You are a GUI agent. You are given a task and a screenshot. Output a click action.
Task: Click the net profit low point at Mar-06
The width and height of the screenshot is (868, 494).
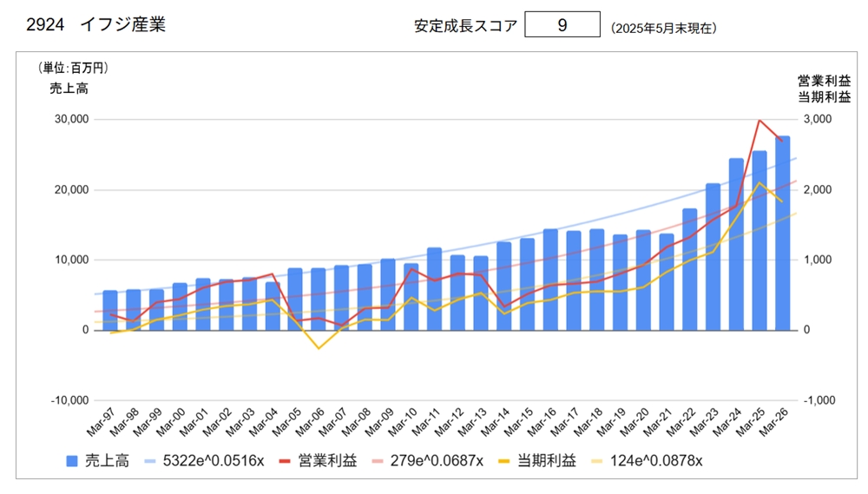tap(319, 348)
